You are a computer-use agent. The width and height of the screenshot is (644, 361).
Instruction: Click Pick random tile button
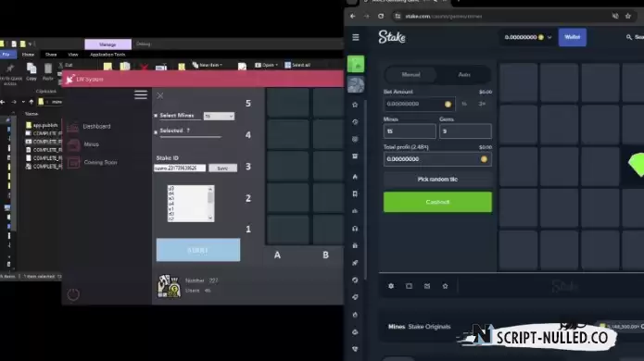(x=437, y=180)
